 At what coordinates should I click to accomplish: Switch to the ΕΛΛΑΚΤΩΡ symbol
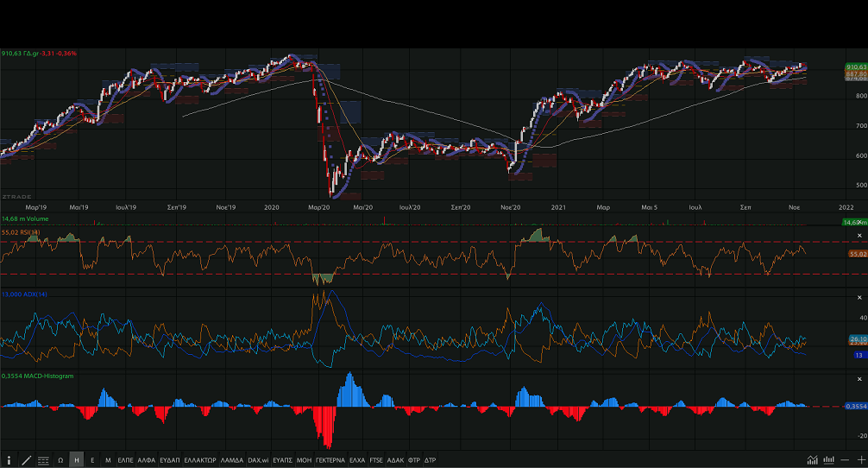coord(200,460)
